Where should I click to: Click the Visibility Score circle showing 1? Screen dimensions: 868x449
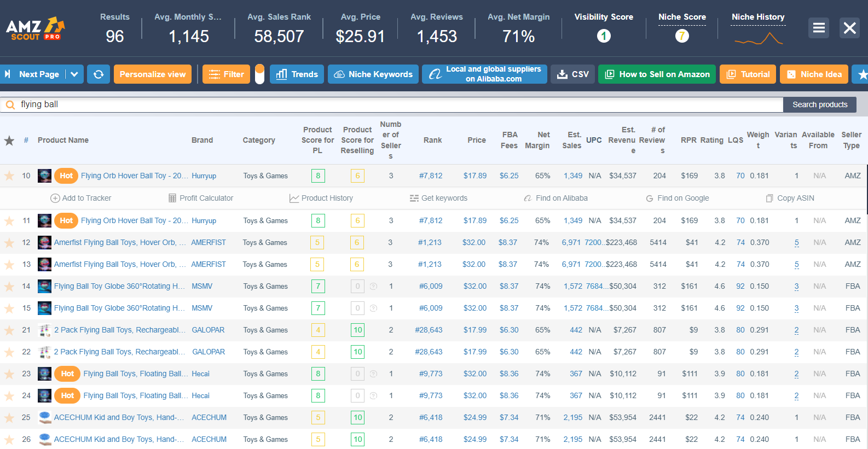tap(604, 36)
